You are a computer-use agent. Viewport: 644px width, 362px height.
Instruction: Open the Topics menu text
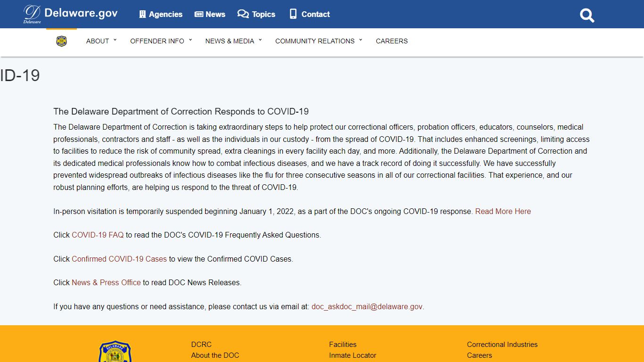[264, 14]
